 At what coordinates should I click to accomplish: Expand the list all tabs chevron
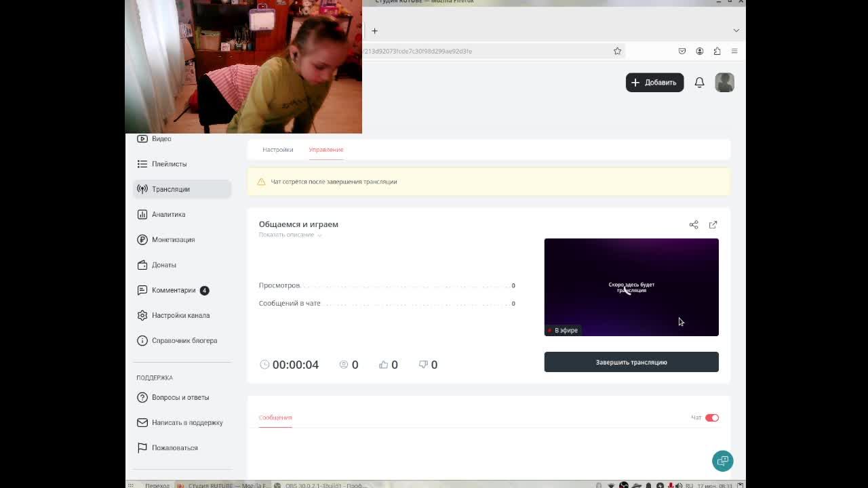click(736, 30)
